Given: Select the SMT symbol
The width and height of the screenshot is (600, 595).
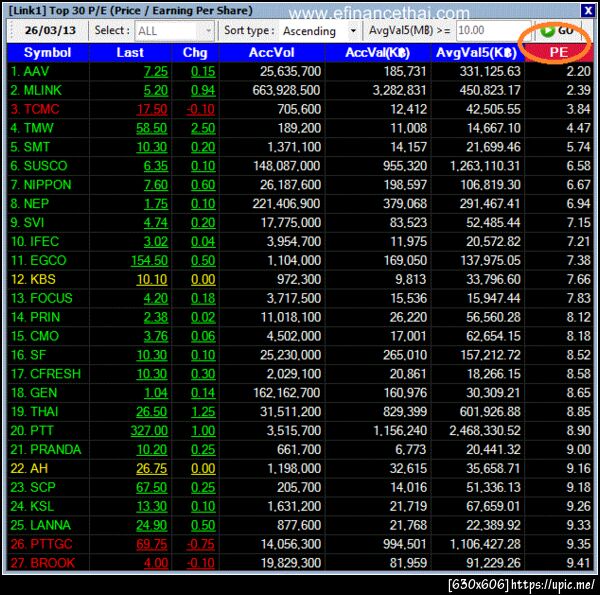Looking at the screenshot, I should point(30,147).
